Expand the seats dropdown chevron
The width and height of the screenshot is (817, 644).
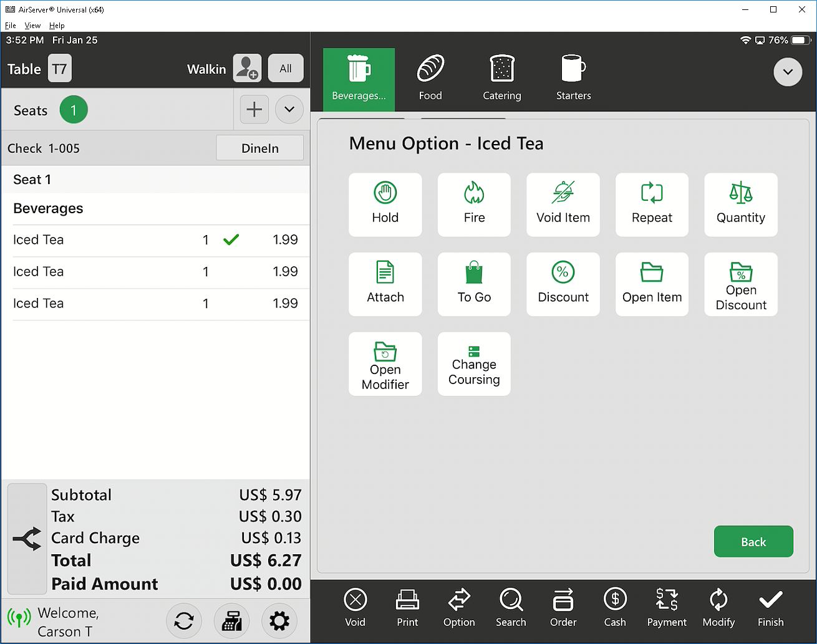point(289,110)
